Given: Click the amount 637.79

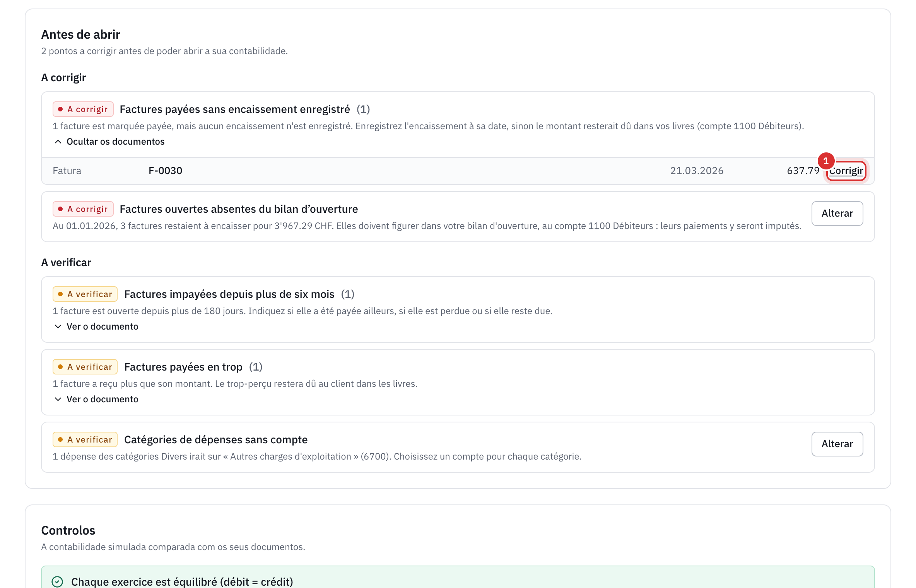Looking at the screenshot, I should (x=803, y=171).
